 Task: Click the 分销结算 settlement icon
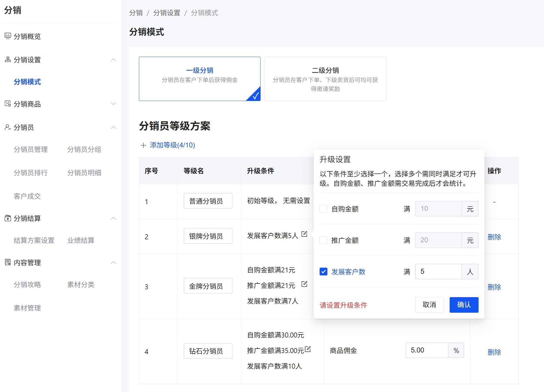pyautogui.click(x=8, y=219)
